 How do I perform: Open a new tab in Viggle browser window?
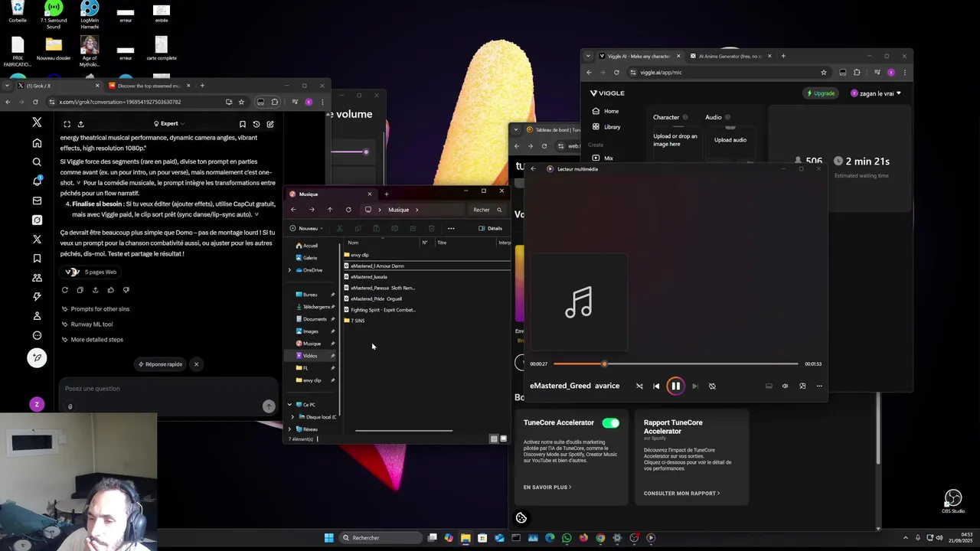783,56
